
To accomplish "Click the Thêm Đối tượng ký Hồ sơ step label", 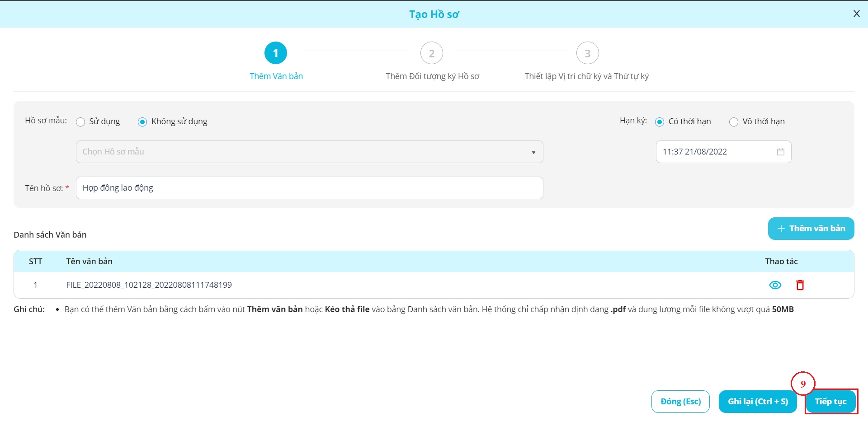I will pyautogui.click(x=432, y=76).
